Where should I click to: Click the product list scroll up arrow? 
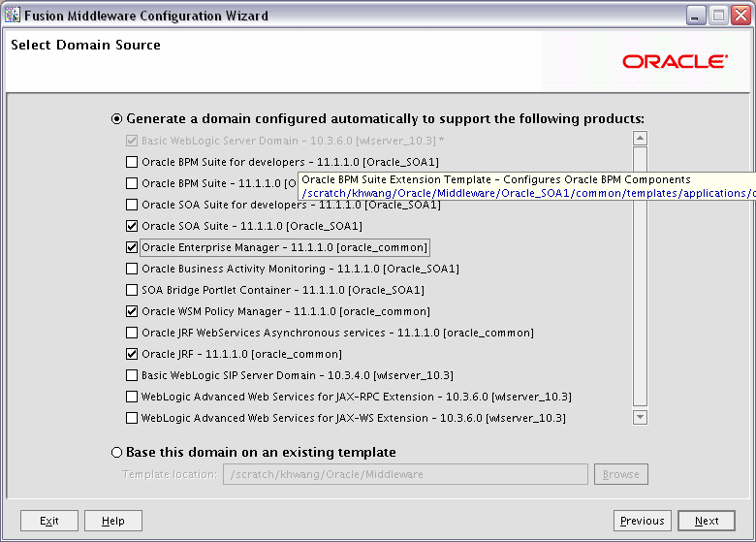(x=640, y=139)
